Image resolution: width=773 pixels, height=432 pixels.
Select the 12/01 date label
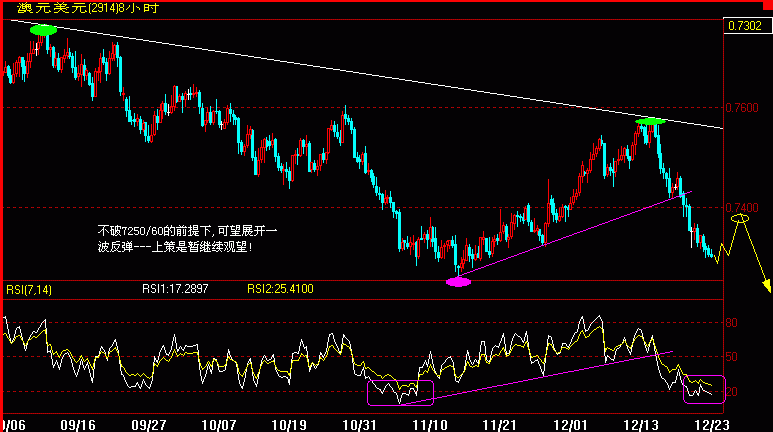pos(570,425)
